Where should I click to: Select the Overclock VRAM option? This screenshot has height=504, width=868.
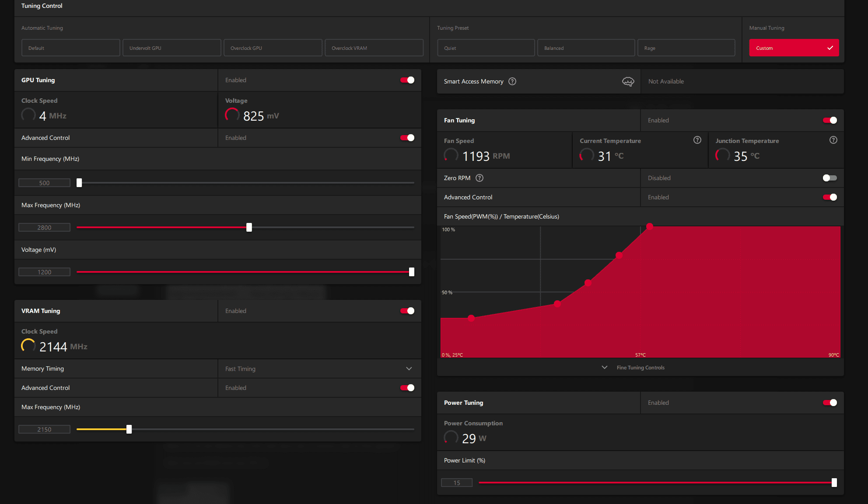point(374,48)
